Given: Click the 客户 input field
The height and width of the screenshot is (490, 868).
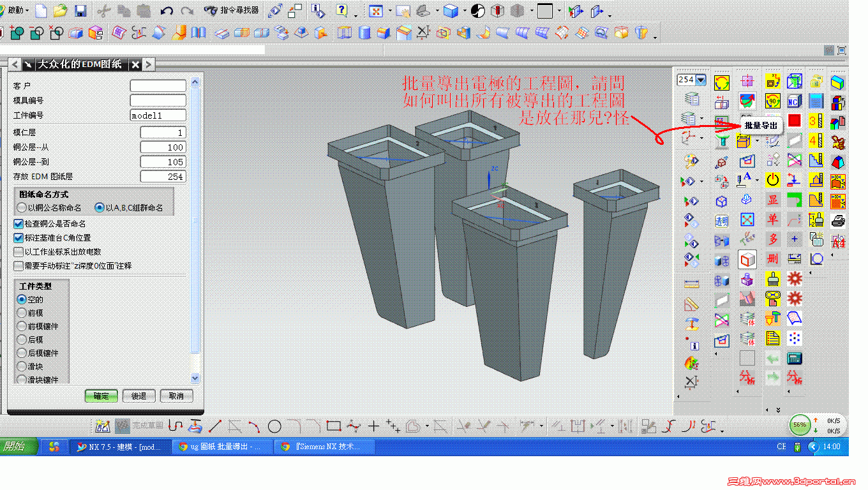Looking at the screenshot, I should [158, 85].
